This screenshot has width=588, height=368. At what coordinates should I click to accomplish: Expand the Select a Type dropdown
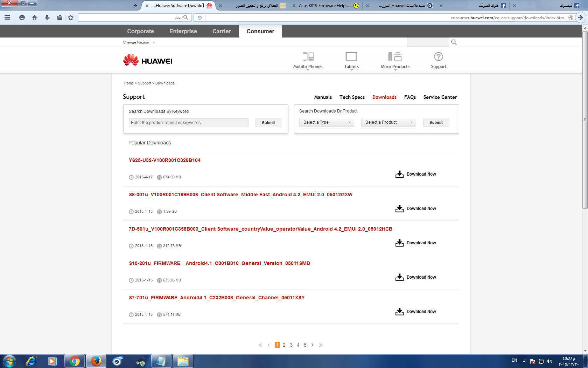(x=327, y=122)
